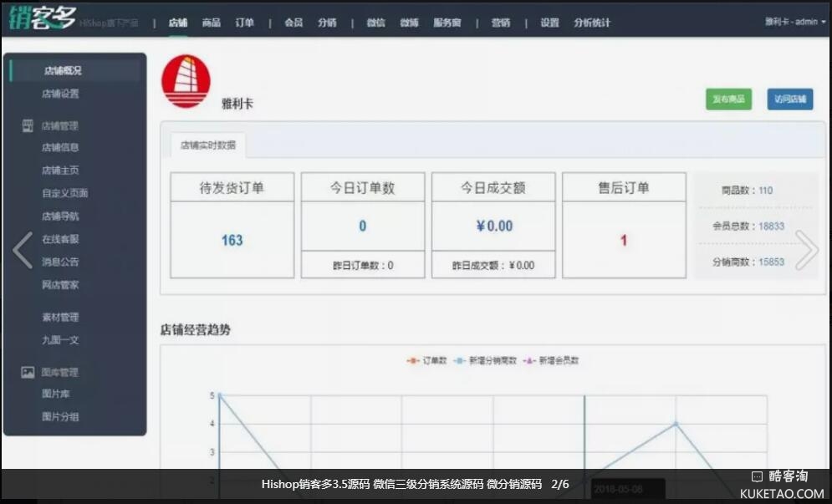
Task: Switch to the 店铺实时数据 tab
Action: [208, 145]
